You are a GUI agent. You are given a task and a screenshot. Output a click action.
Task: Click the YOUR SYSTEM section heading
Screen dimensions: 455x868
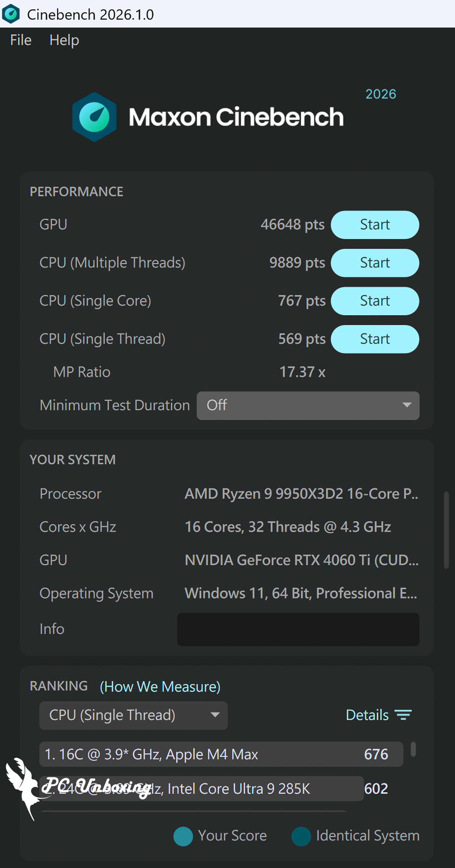(72, 460)
